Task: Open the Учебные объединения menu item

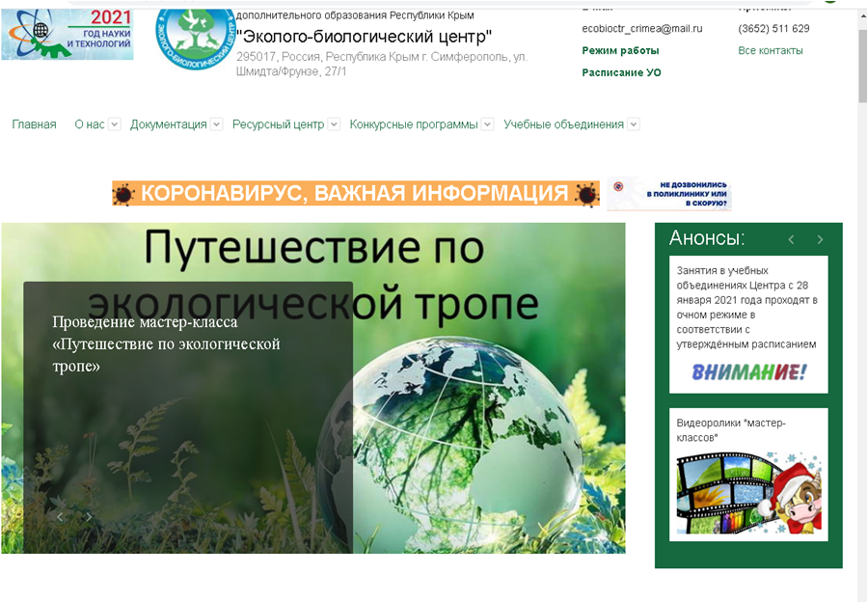Action: tap(563, 124)
